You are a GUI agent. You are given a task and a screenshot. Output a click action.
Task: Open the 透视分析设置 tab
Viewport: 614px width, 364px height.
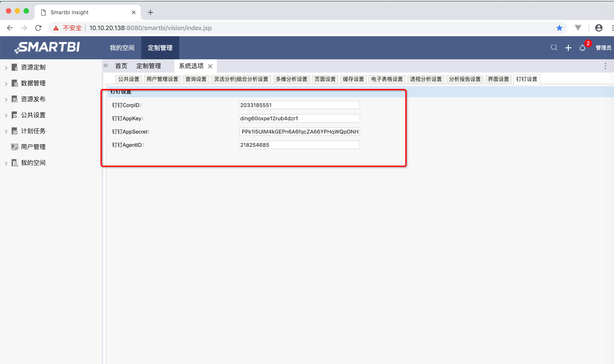click(x=425, y=79)
